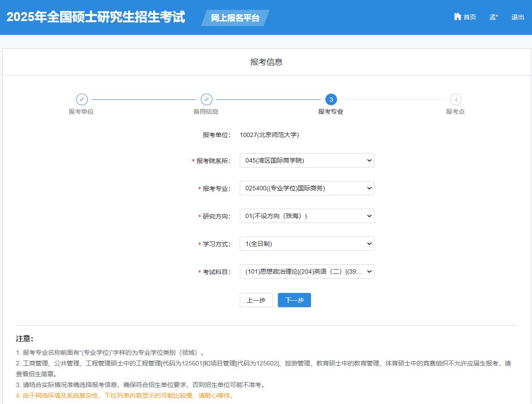Select the 研究方向 selection box

(307, 216)
